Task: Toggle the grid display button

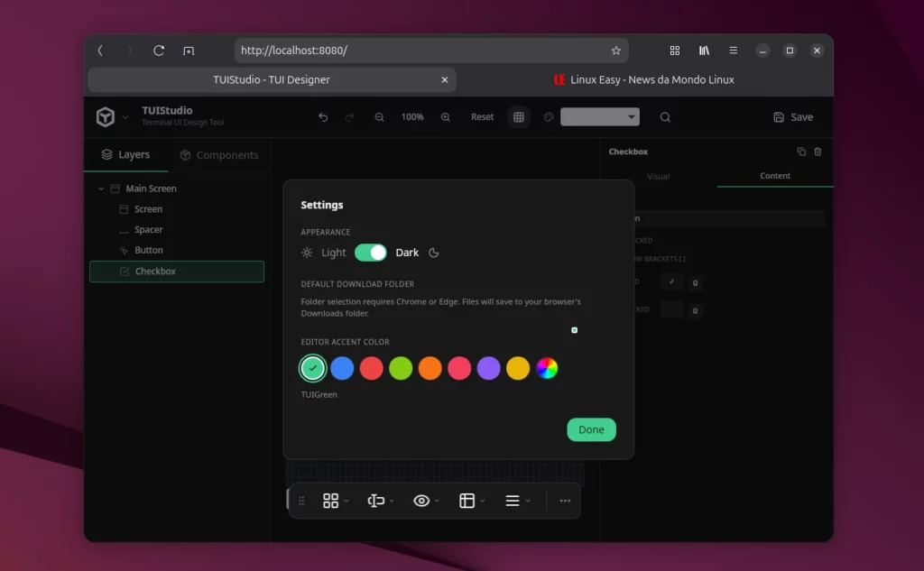Action: tap(518, 117)
